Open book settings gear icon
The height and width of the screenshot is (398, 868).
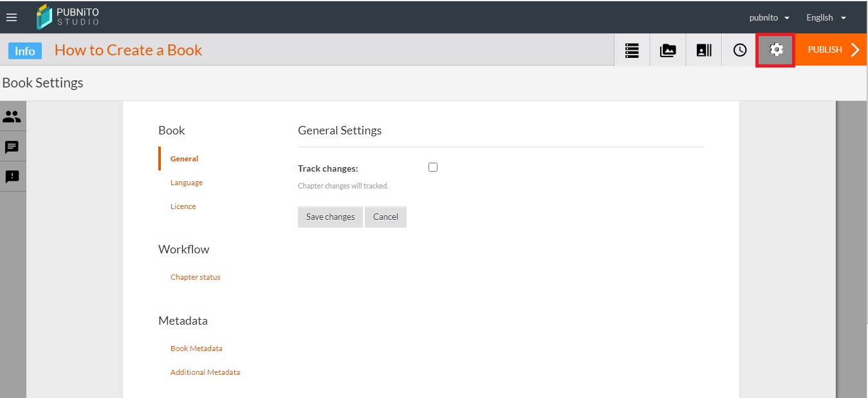coord(777,50)
